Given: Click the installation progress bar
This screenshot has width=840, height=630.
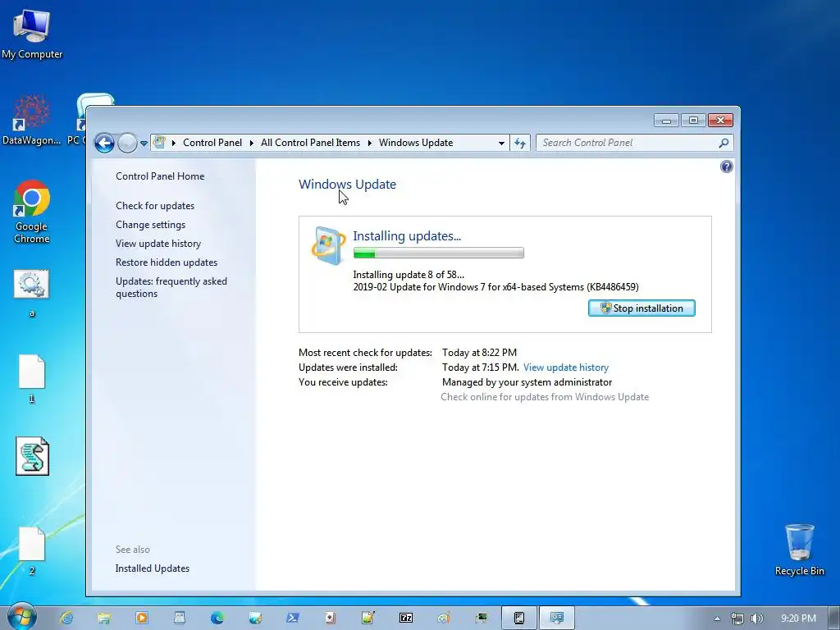Looking at the screenshot, I should pyautogui.click(x=438, y=253).
